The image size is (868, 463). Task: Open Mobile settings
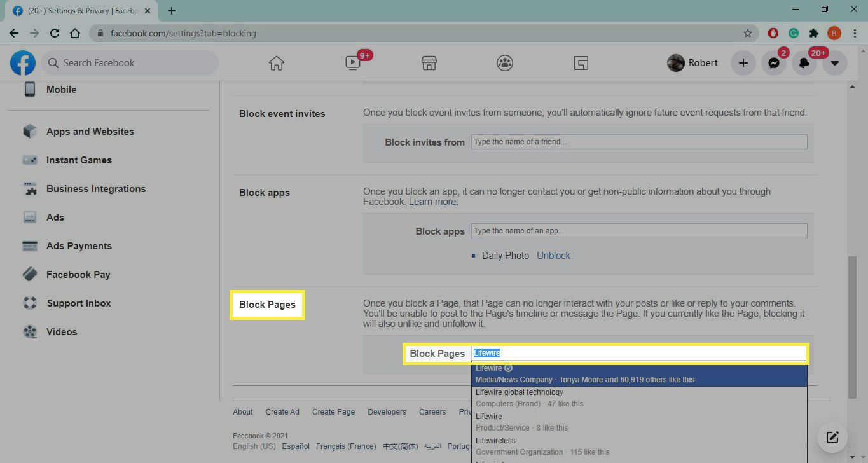61,90
